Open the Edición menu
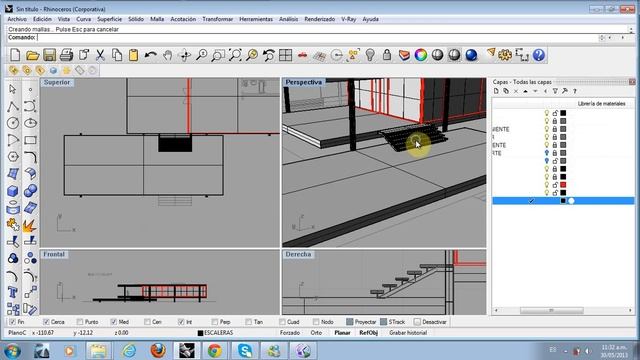Image resolution: width=640 pixels, height=360 pixels. pos(42,19)
